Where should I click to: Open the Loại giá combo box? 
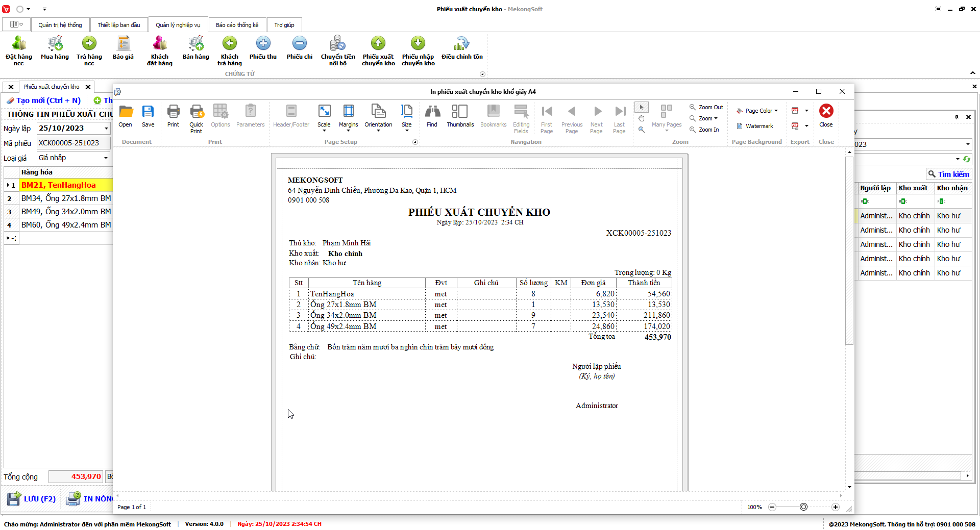point(106,158)
